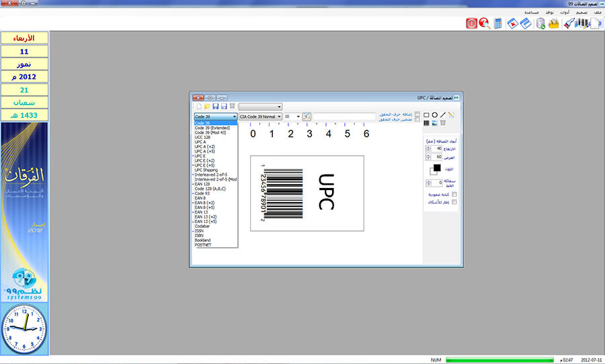605x364 pixels.
Task: Click the green progress bar in status bar
Action: [499, 360]
